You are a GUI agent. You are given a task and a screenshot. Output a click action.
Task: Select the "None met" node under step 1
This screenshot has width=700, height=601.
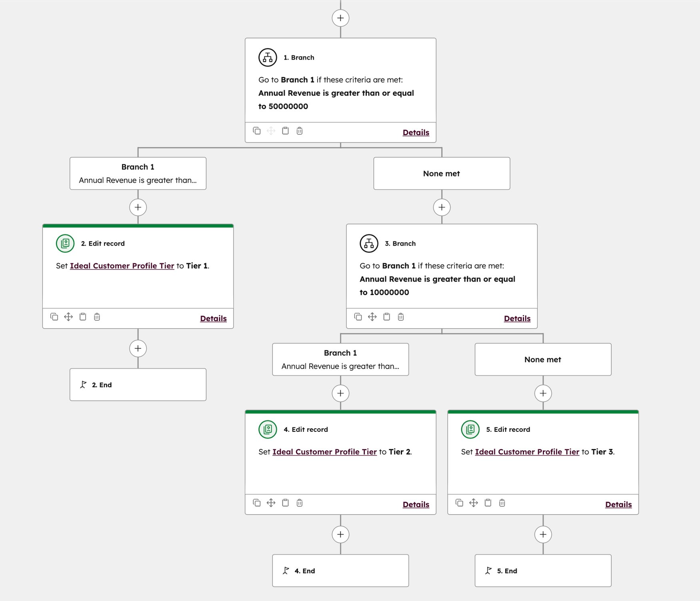[441, 173]
